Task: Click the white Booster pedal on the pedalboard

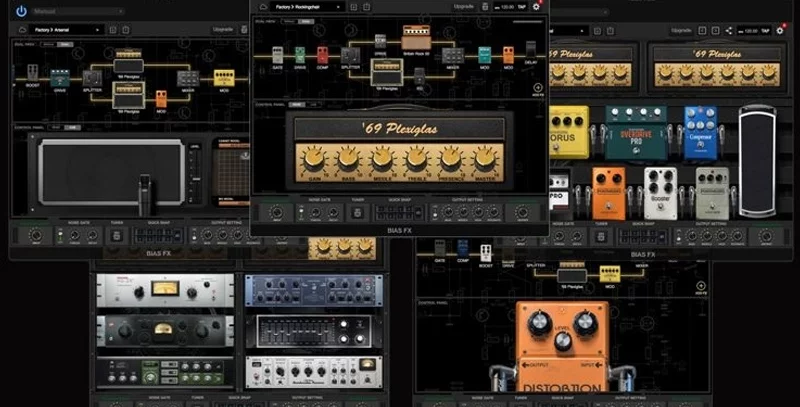Action: 660,193
